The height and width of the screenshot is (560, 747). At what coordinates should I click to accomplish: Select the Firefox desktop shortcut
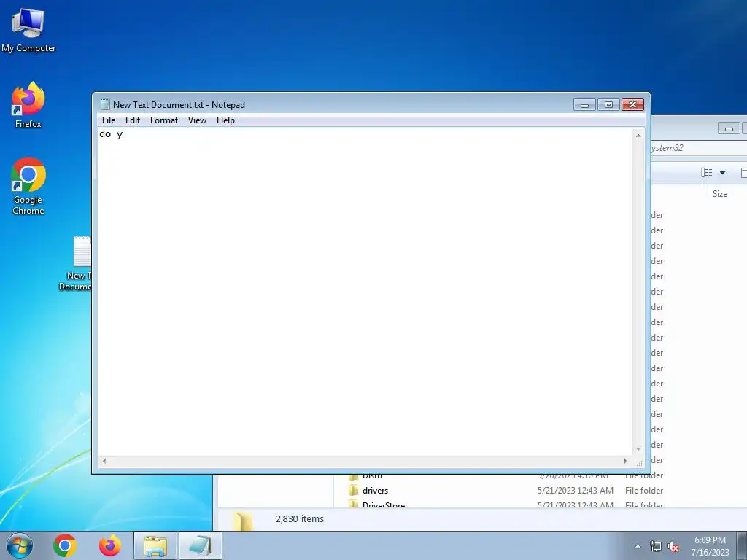tap(28, 105)
